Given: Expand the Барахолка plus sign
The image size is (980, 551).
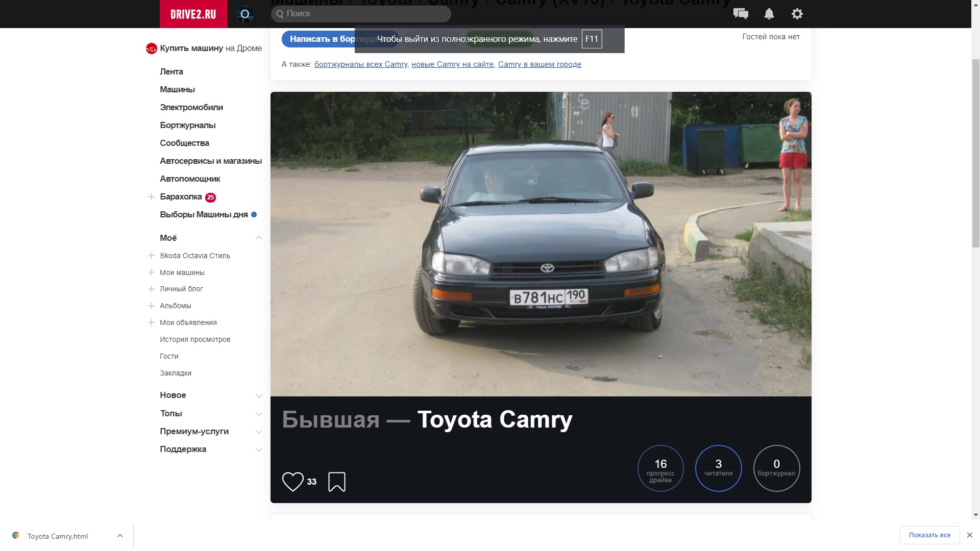Looking at the screenshot, I should (x=151, y=197).
